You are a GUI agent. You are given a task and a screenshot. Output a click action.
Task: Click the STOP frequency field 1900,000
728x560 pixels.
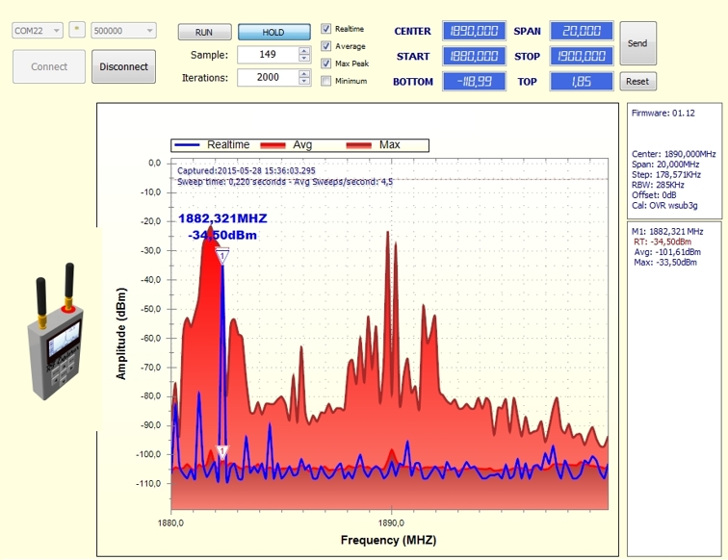(x=582, y=56)
